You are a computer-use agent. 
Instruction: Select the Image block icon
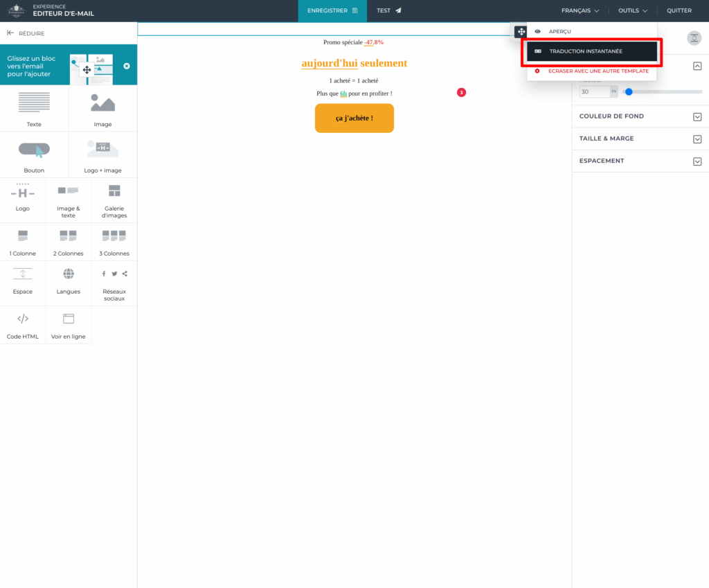(102, 109)
